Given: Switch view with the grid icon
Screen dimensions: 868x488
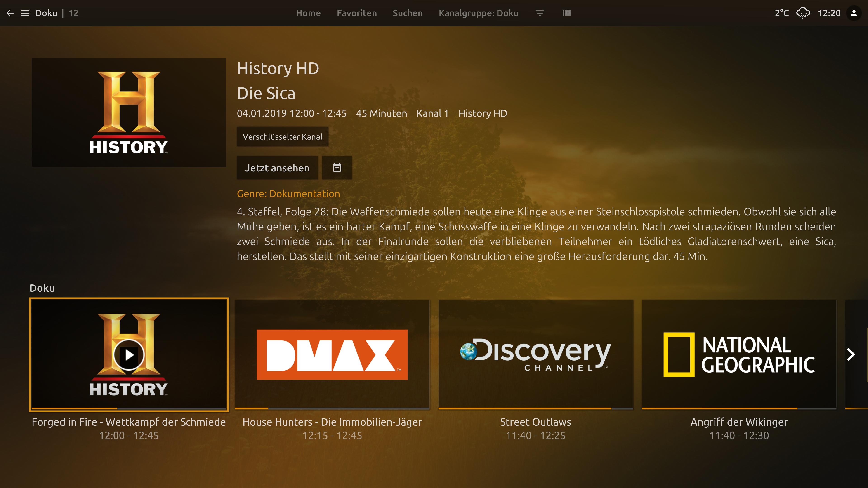Looking at the screenshot, I should (x=567, y=13).
